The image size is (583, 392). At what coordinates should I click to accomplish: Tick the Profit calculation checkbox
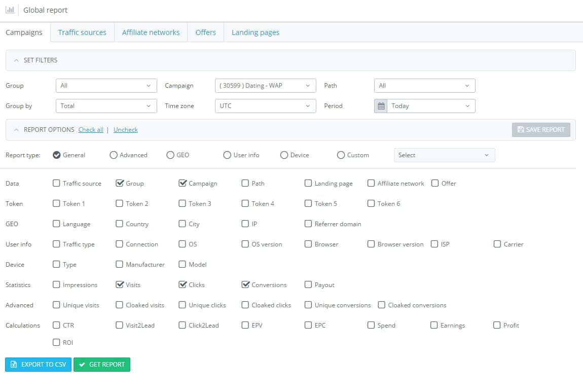coord(497,325)
